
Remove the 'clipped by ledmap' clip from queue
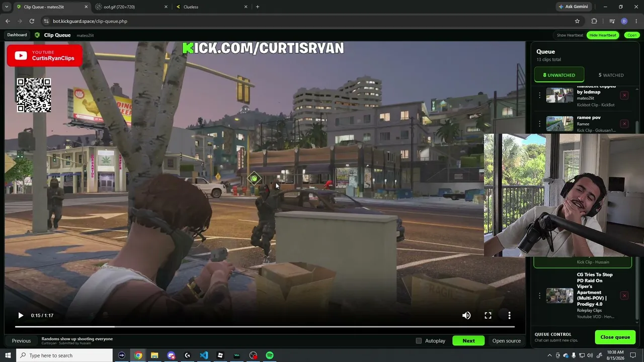624,95
